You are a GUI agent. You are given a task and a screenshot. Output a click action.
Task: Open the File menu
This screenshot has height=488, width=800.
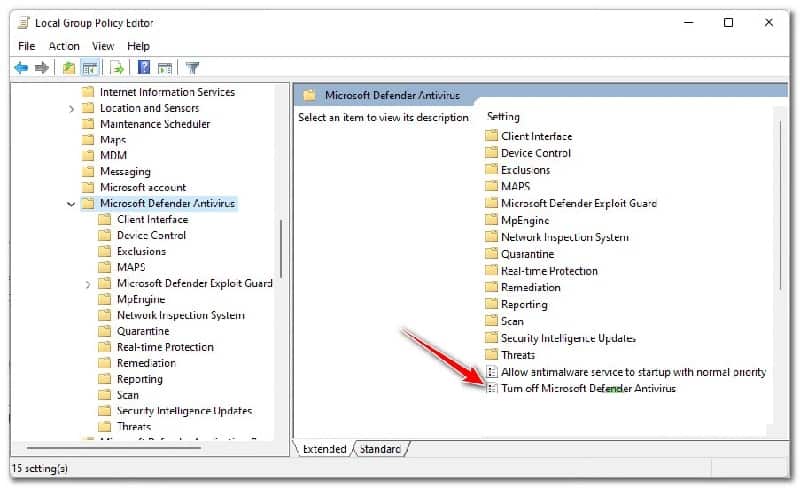point(27,46)
